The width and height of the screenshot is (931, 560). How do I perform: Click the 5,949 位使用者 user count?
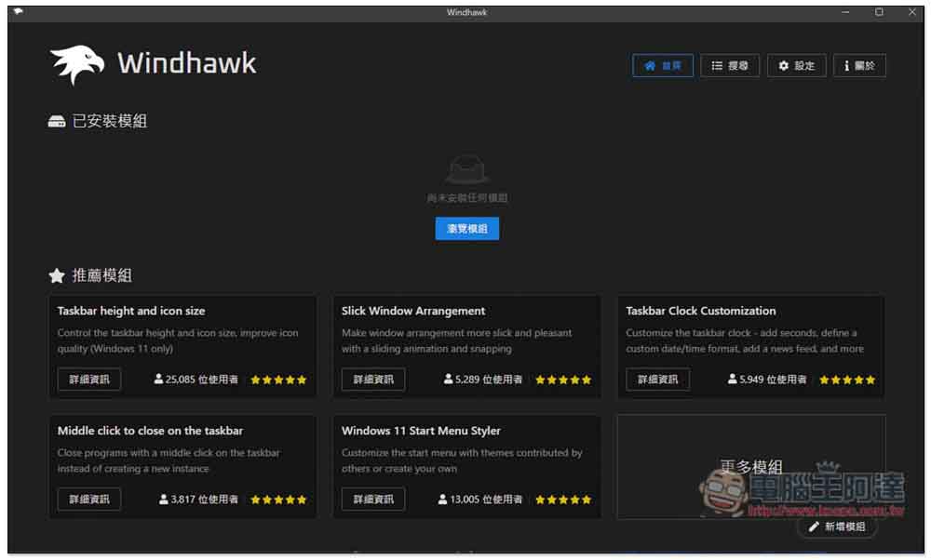767,380
